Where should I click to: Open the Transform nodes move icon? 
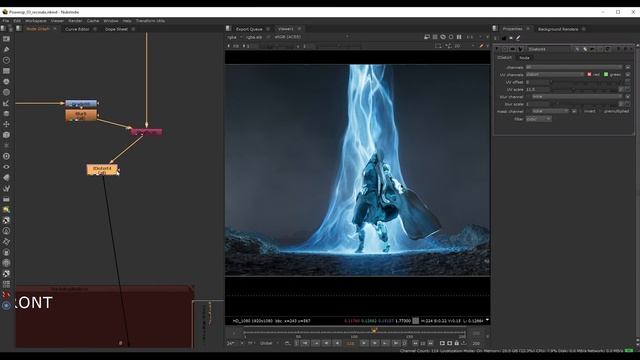pos(6,124)
